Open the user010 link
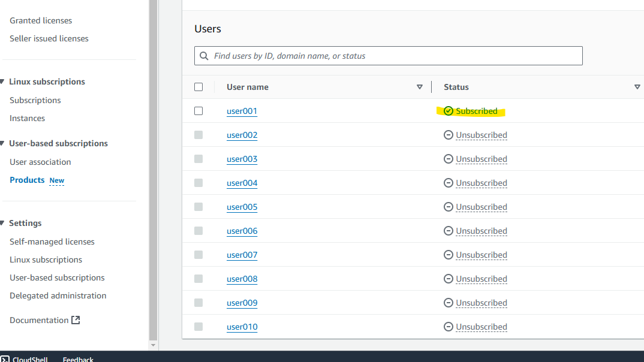Image resolution: width=644 pixels, height=362 pixels. [x=242, y=327]
